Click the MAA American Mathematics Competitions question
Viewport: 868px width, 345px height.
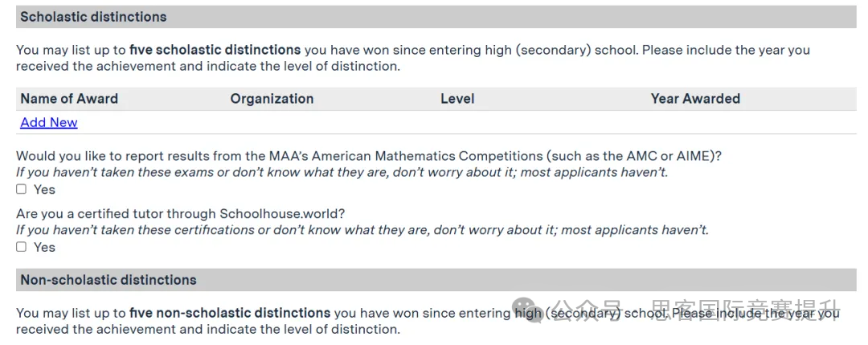point(369,156)
